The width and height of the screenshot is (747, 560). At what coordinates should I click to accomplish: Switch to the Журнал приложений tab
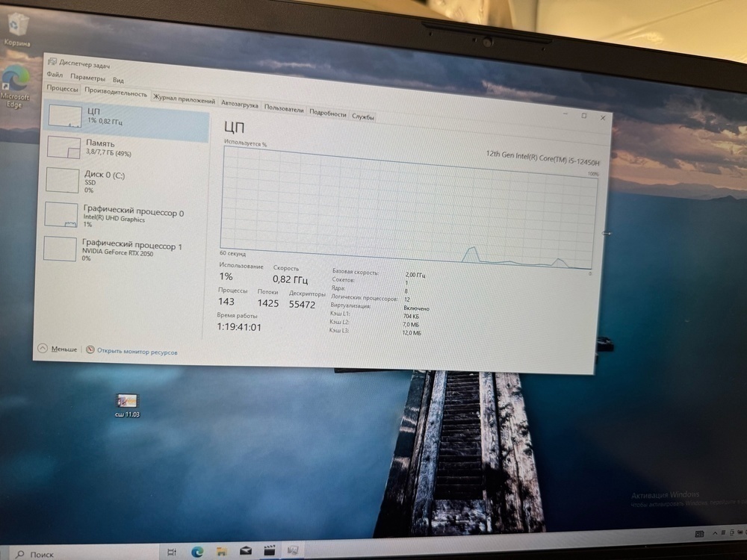point(184,99)
